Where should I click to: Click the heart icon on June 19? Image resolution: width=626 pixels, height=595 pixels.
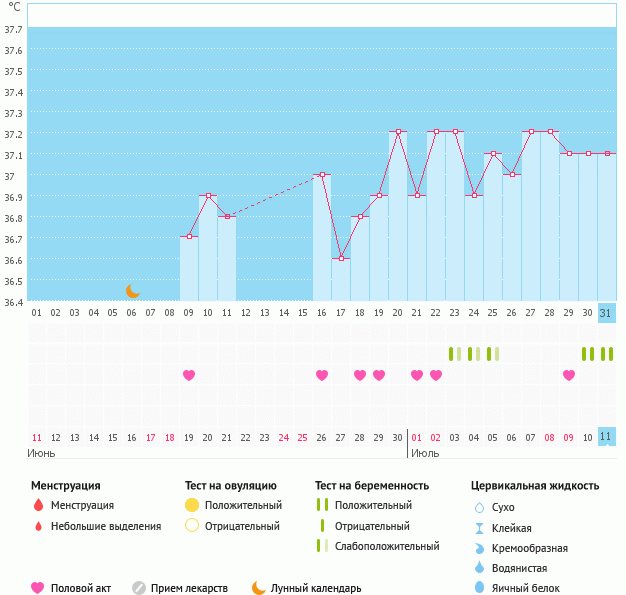(x=189, y=375)
